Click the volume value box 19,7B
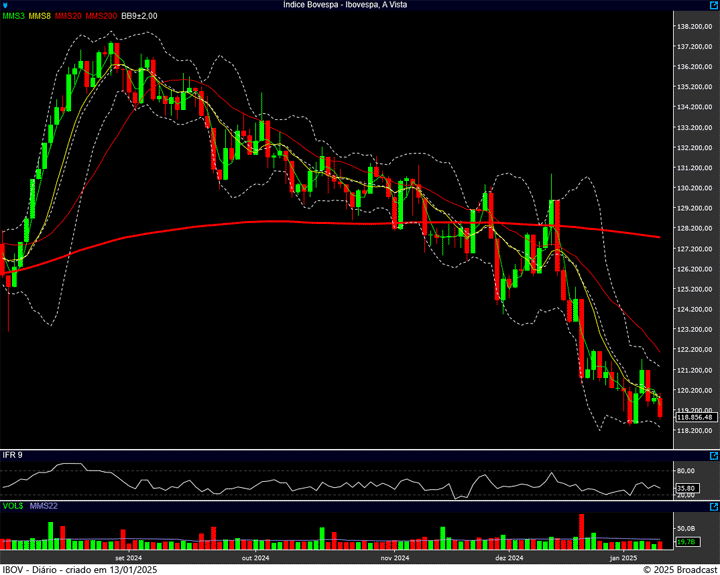 point(686,542)
